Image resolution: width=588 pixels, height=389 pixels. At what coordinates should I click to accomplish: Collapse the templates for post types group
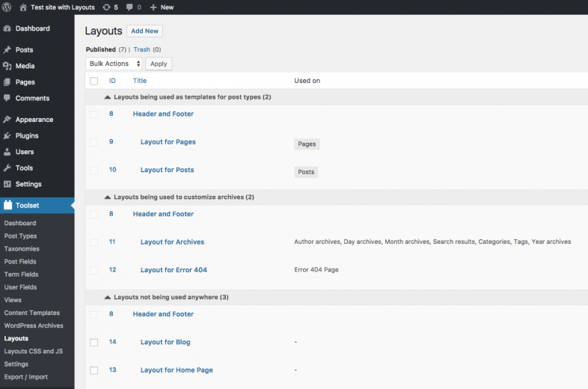[108, 97]
